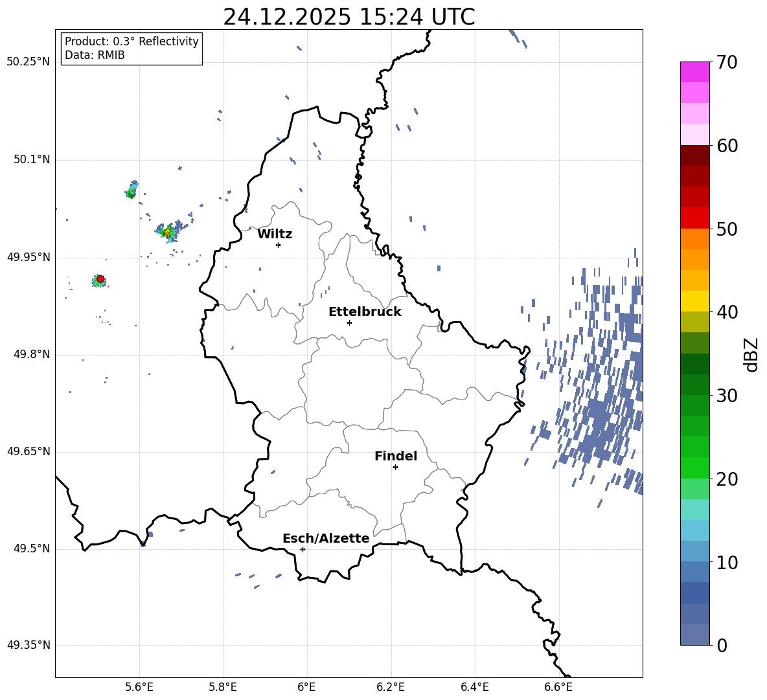Click the Findel station cross marker
Image resolution: width=767 pixels, height=700 pixels.
pos(395,467)
